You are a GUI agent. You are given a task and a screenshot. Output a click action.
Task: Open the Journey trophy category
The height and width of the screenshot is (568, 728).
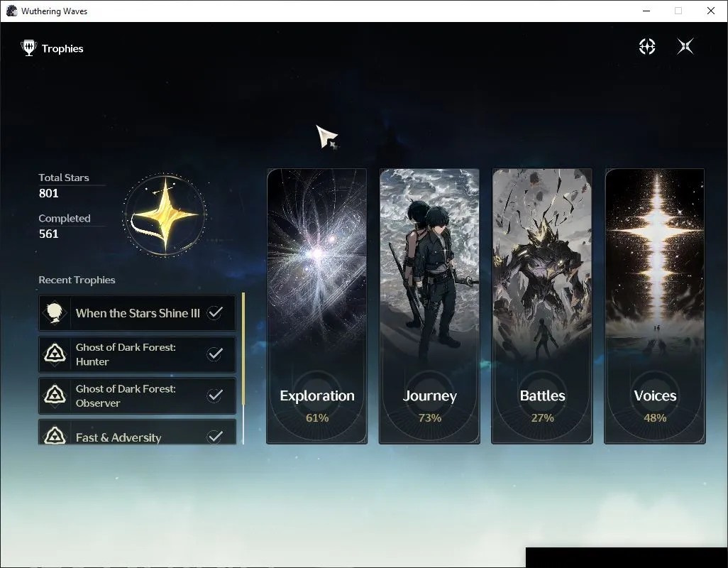tap(429, 306)
